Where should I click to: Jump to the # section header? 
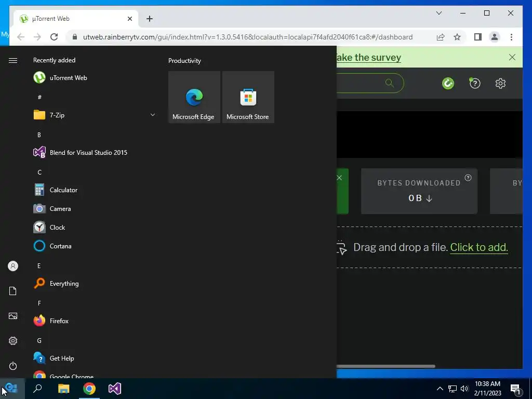click(39, 97)
